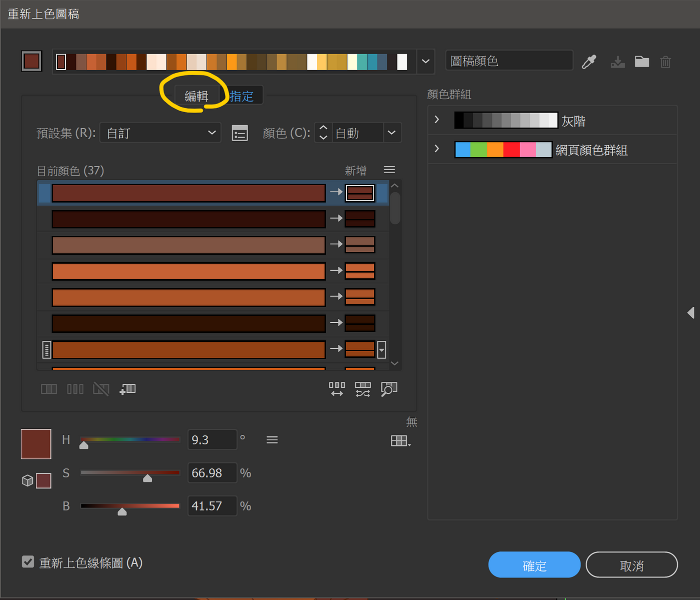
Task: Open the color reduction options icon
Action: 239,133
